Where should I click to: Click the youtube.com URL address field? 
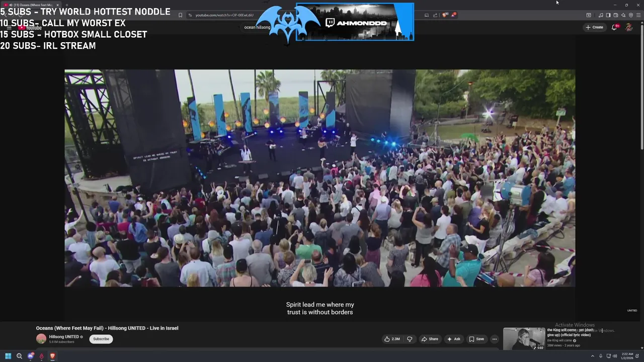coord(224,15)
